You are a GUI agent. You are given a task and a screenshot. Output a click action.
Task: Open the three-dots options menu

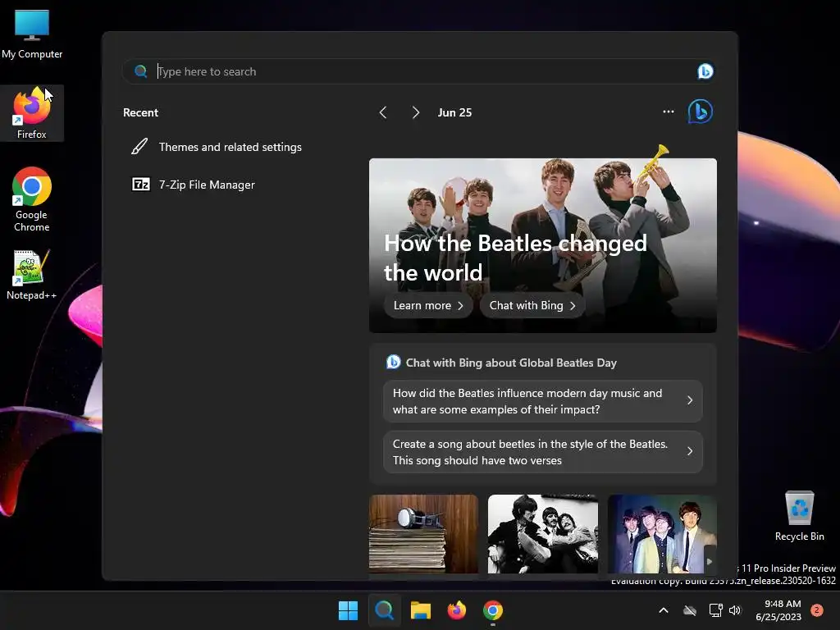[x=668, y=112]
